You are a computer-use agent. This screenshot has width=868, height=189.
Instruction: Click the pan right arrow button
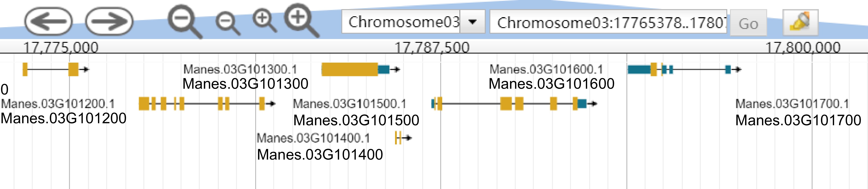109,22
